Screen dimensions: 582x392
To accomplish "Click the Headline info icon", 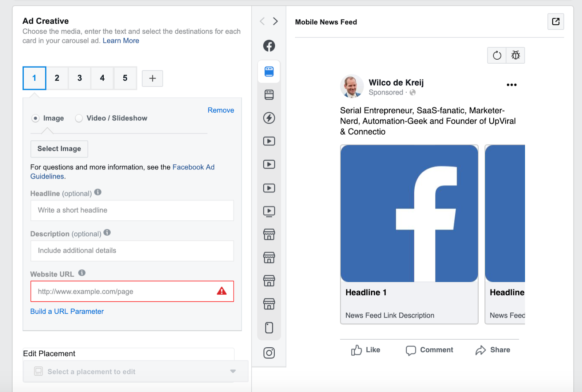I will (x=98, y=192).
